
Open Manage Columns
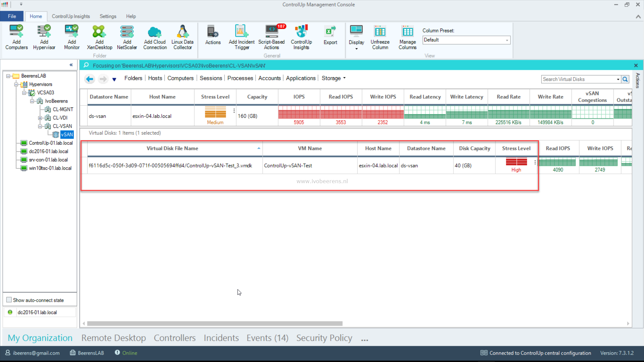(408, 37)
